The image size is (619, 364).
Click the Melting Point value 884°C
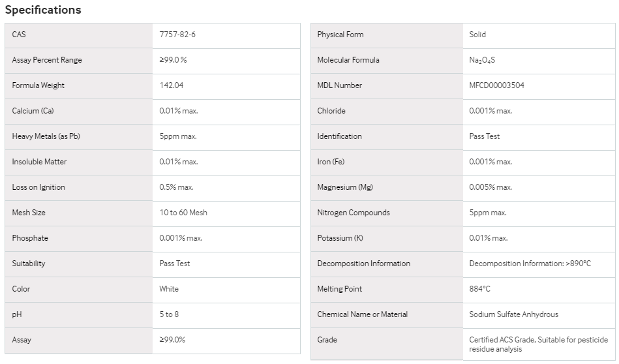[x=479, y=289]
